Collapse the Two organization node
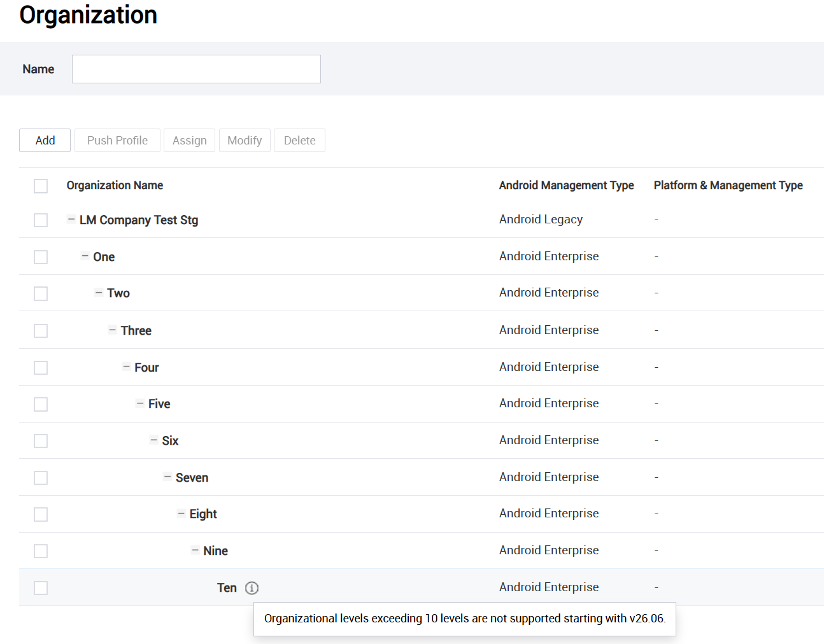 click(x=99, y=292)
